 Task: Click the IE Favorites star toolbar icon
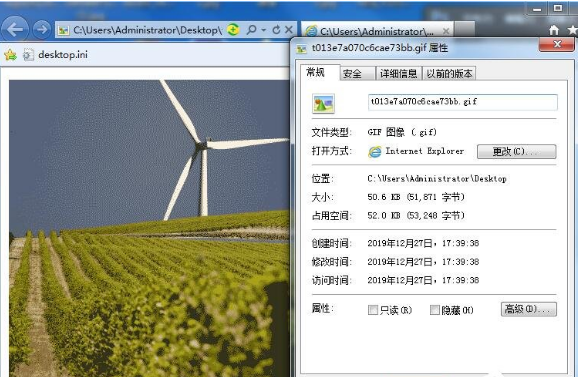coord(573,30)
